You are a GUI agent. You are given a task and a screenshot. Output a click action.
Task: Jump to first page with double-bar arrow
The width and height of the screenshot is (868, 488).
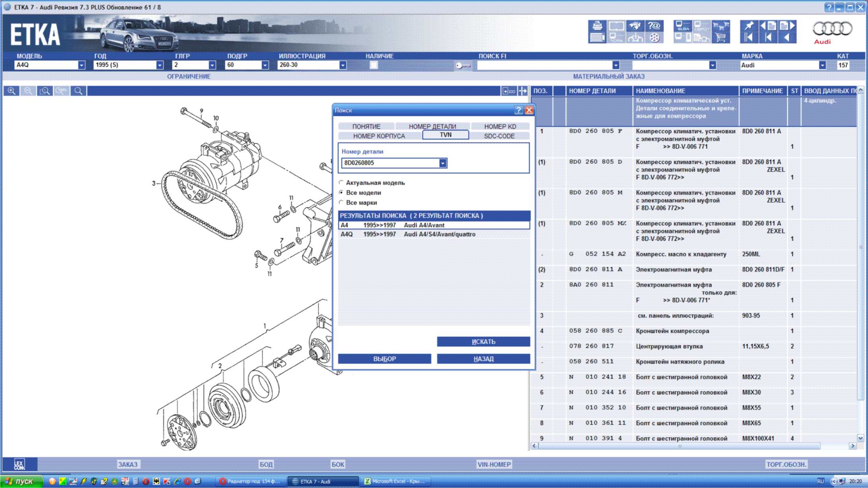[749, 38]
